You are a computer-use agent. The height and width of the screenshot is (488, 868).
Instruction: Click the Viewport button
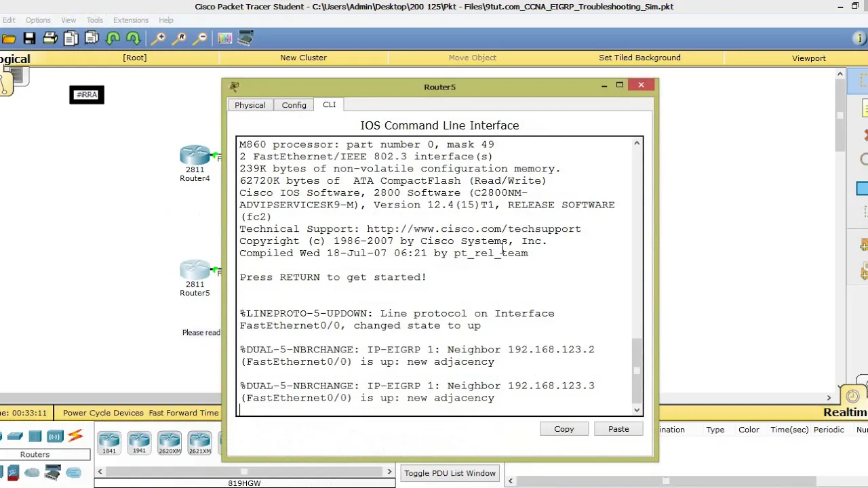(809, 58)
